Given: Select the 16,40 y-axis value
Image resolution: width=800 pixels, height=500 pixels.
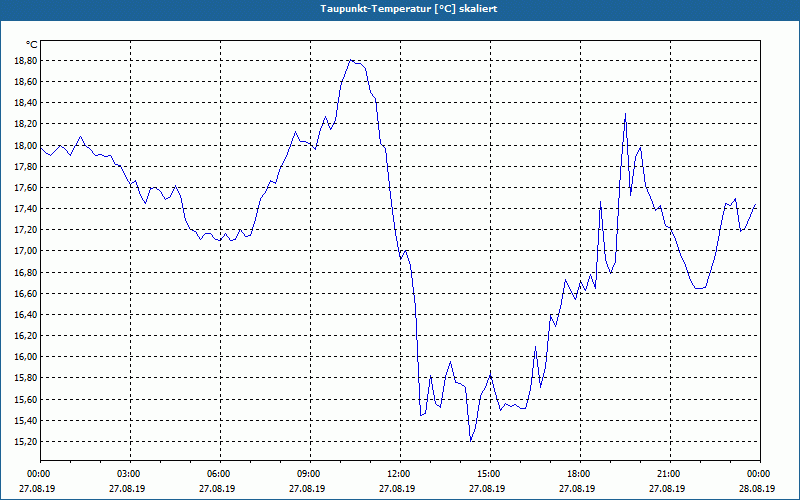Looking at the screenshot, I should (x=26, y=315).
